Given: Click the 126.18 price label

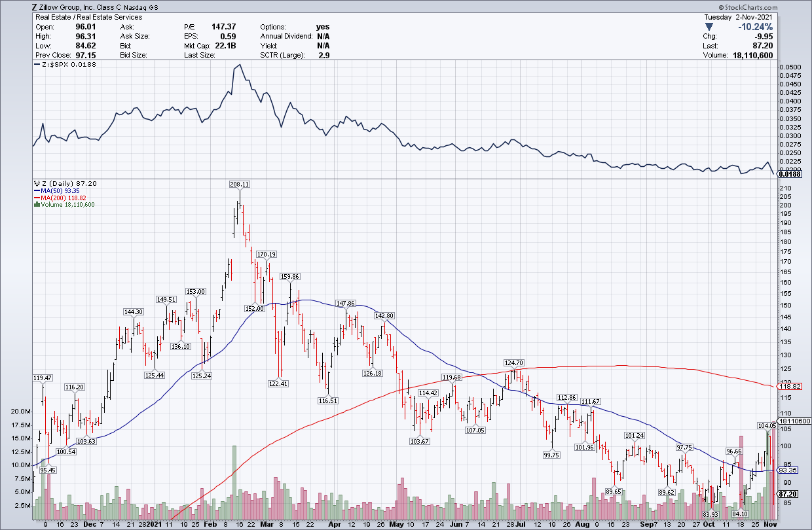Looking at the screenshot, I should (x=372, y=373).
